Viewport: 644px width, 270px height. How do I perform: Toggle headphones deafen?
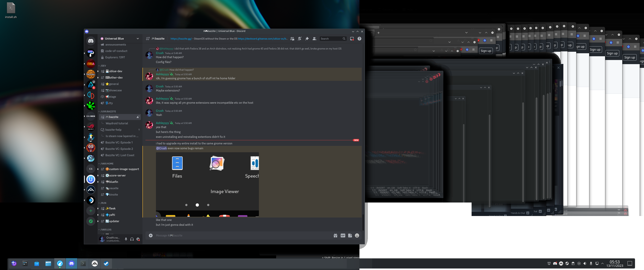[132, 239]
